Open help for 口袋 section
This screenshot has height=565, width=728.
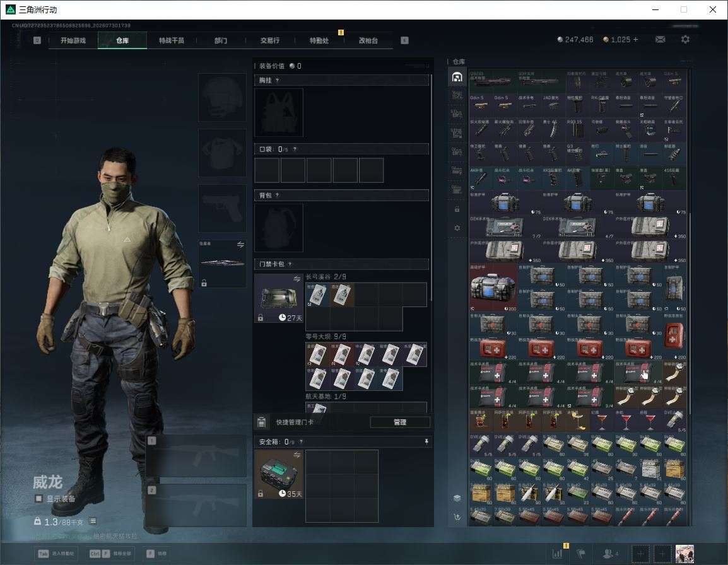(295, 149)
